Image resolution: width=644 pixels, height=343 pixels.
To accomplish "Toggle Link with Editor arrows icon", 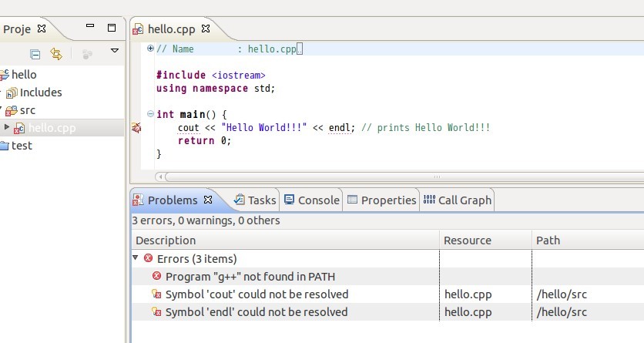I will tap(56, 54).
